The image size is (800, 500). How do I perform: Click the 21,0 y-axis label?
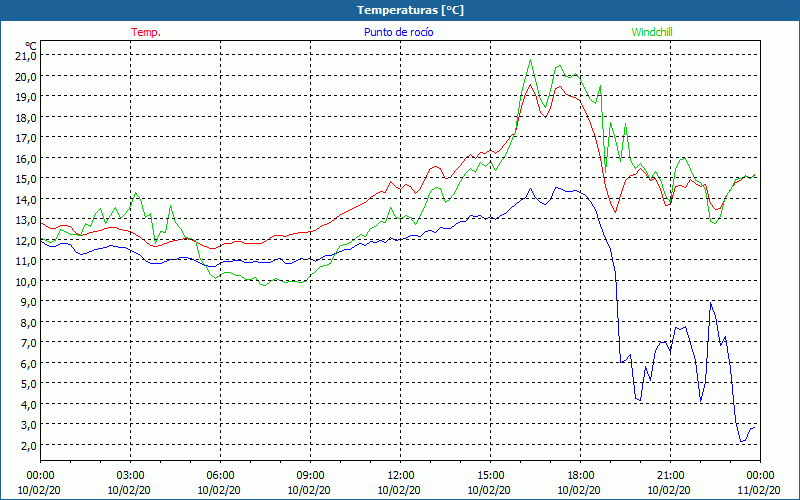26,56
